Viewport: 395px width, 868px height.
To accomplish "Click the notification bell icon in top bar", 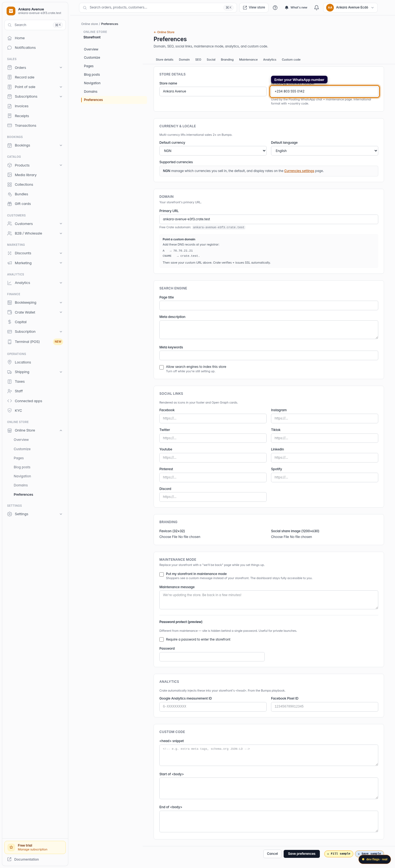I will pyautogui.click(x=317, y=8).
